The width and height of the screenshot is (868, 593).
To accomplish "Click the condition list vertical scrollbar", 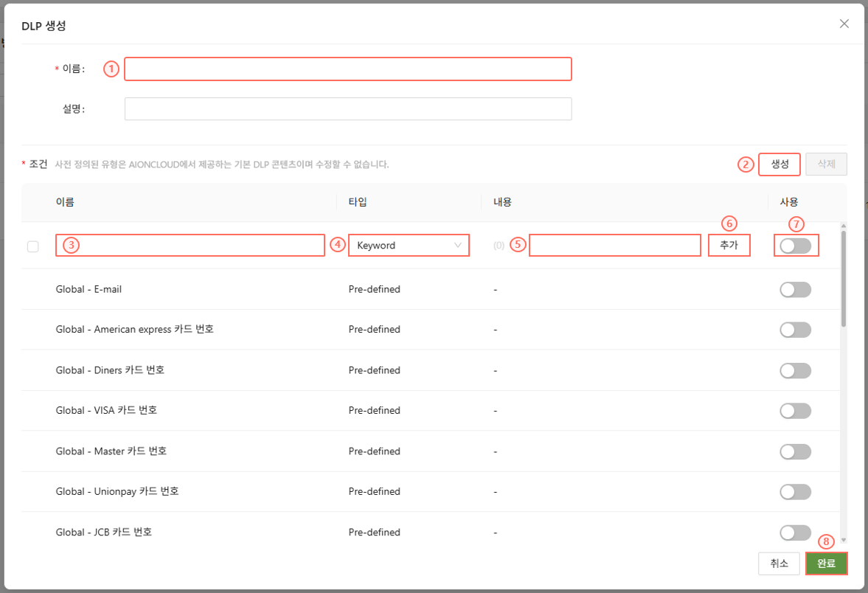I will (844, 280).
